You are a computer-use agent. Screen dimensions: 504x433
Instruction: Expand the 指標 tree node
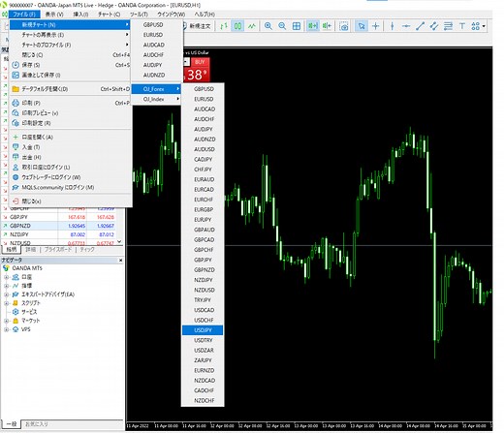[x=6, y=286]
